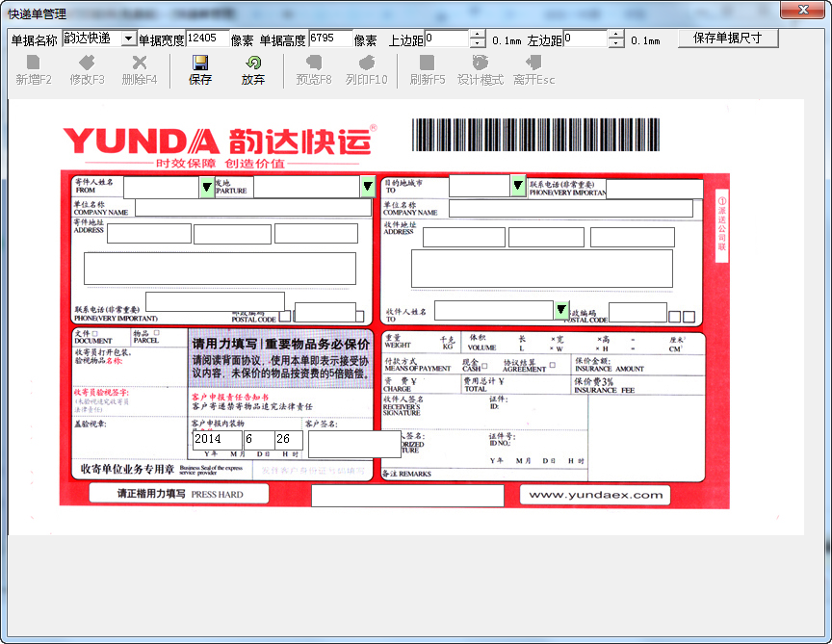Click the 上边距 value field

446,39
